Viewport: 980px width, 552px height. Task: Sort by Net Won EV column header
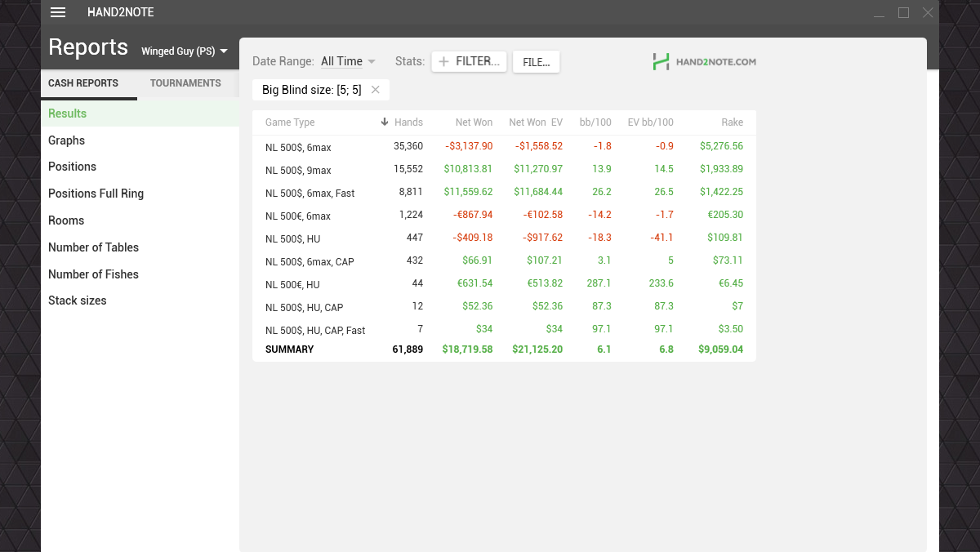pyautogui.click(x=536, y=122)
